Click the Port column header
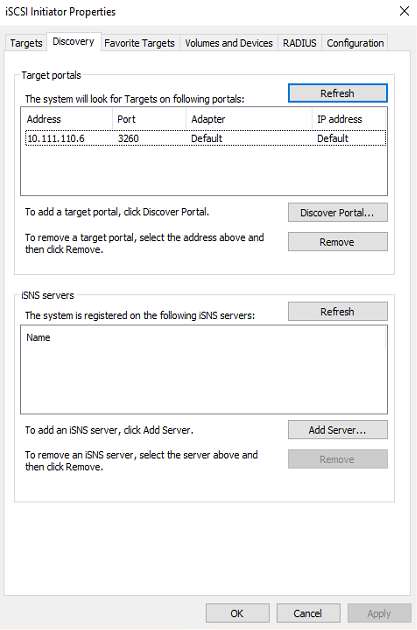417x630 pixels. (x=149, y=119)
